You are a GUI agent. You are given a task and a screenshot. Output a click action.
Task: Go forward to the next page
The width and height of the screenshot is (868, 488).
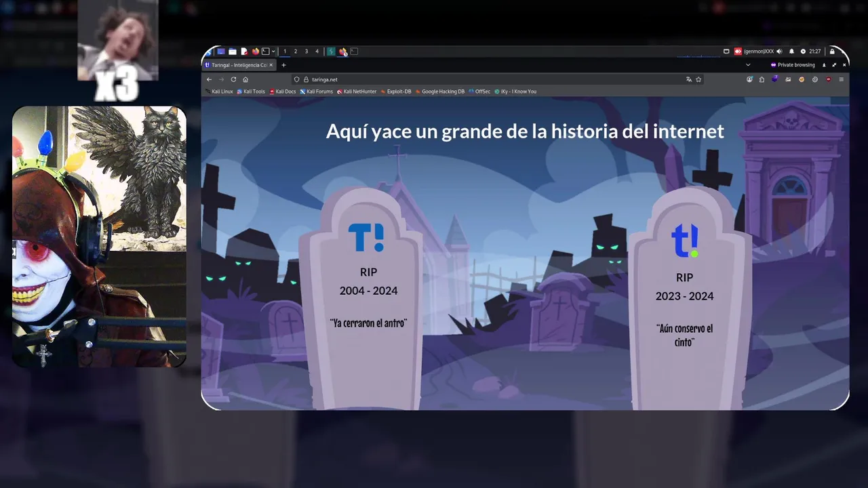tap(221, 79)
